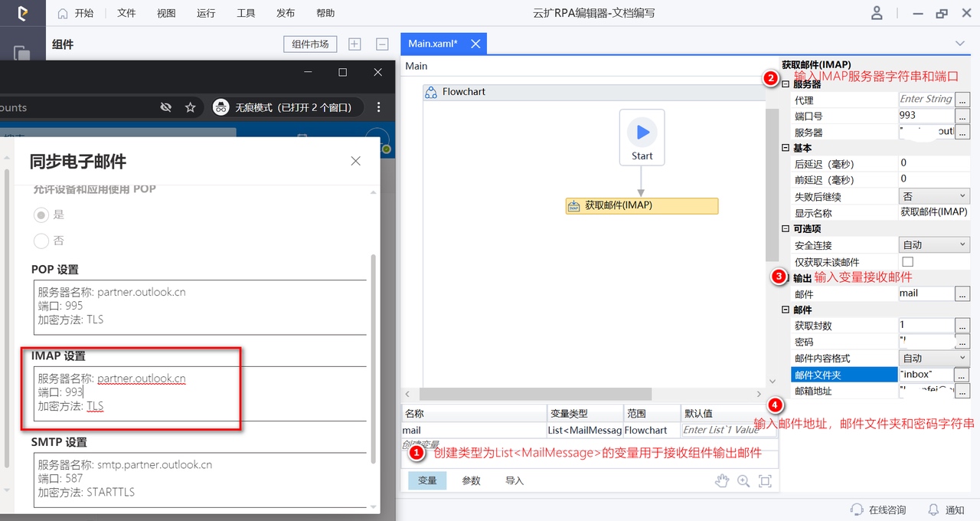Click the 端口号 input field showing 993

(x=926, y=116)
